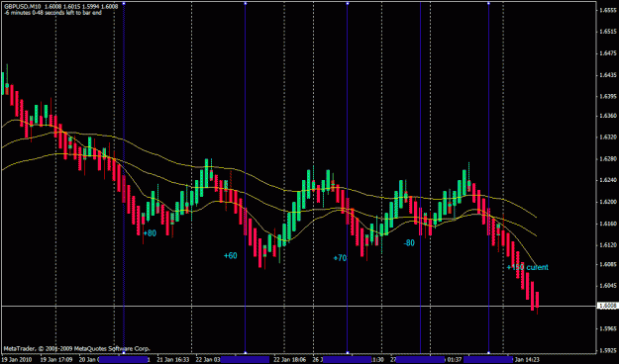Select the '+150 curent' annotation label
The image size is (619, 364).
point(528,267)
